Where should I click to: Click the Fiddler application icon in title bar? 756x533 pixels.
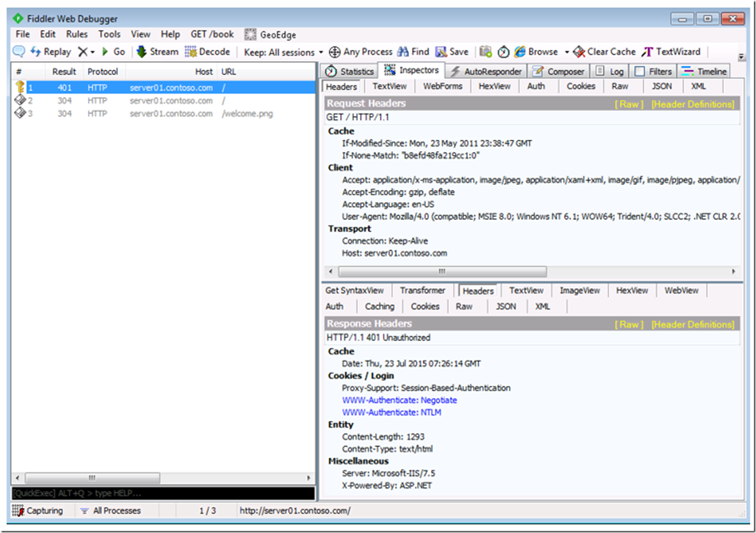pyautogui.click(x=18, y=19)
